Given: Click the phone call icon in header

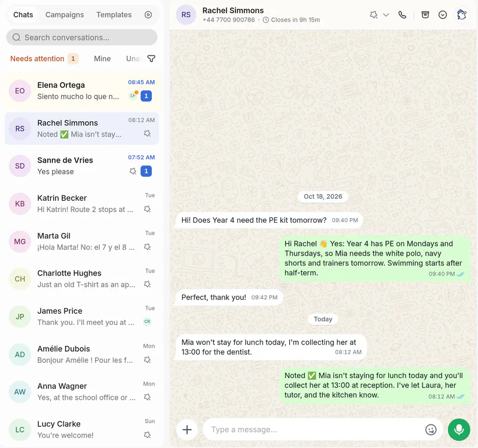Looking at the screenshot, I should (x=402, y=14).
